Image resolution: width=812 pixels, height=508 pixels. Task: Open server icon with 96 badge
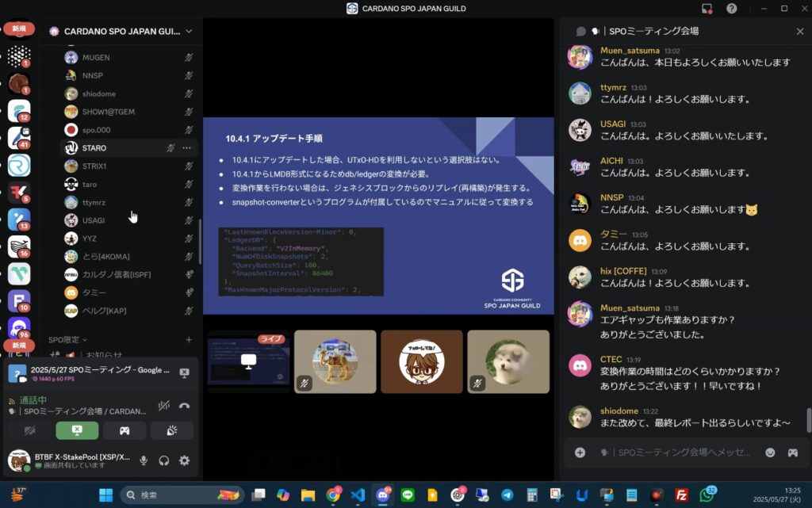pyautogui.click(x=19, y=328)
